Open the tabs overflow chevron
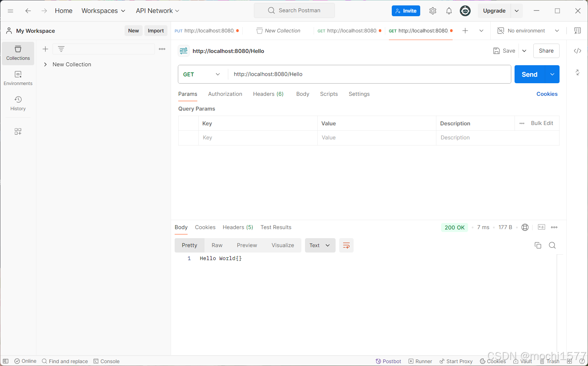The width and height of the screenshot is (588, 366). pyautogui.click(x=481, y=31)
